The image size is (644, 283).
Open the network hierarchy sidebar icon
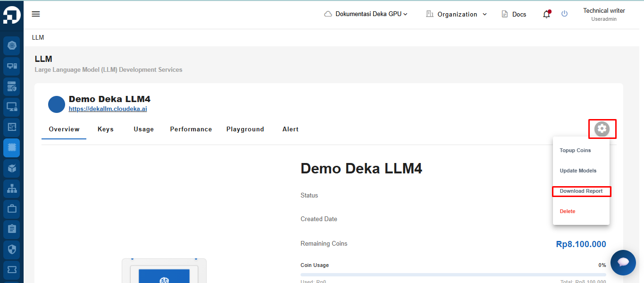click(x=12, y=189)
